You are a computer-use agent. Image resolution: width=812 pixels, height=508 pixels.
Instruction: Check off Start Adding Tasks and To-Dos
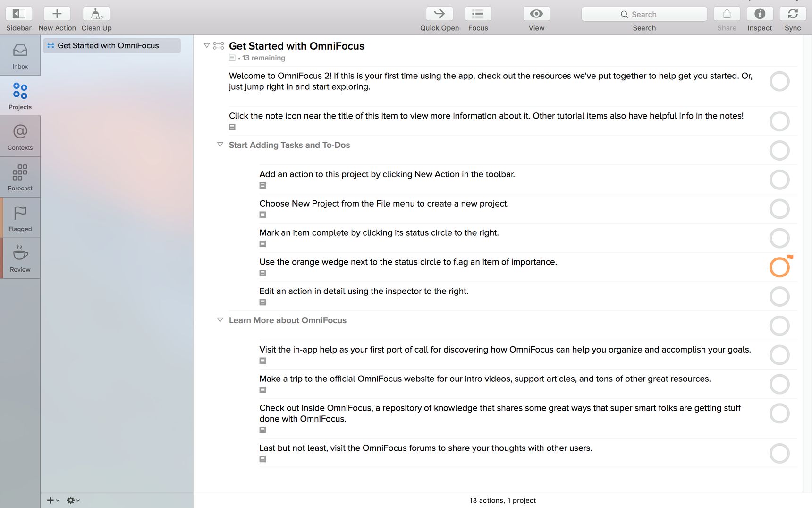tap(779, 151)
